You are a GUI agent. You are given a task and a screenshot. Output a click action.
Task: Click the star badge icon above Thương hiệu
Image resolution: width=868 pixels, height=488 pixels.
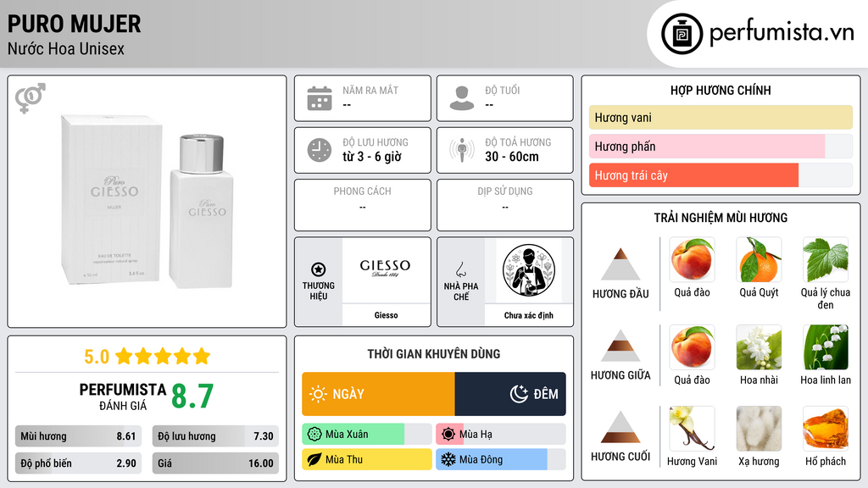coord(319,269)
